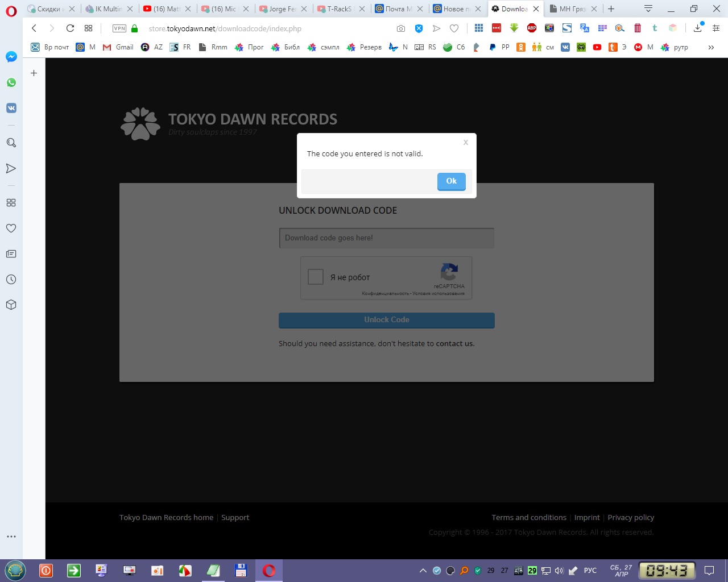
Task: Open the Opera taskbar icon
Action: [x=269, y=571]
